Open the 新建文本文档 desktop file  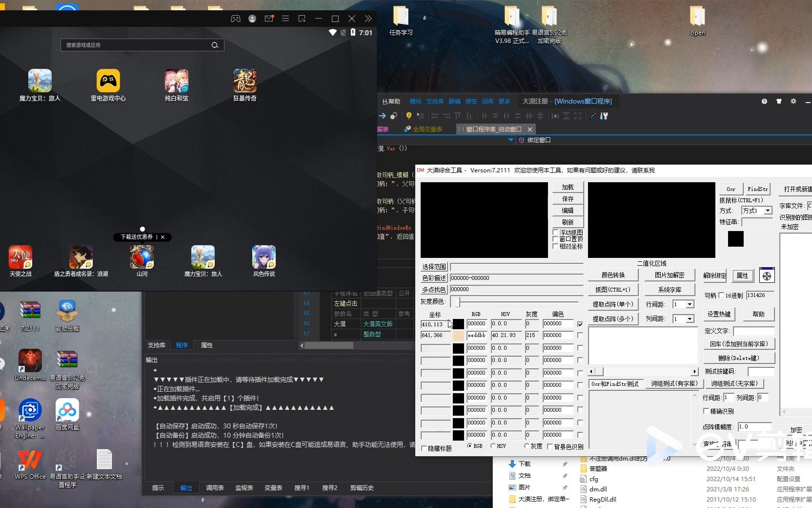[x=104, y=464]
